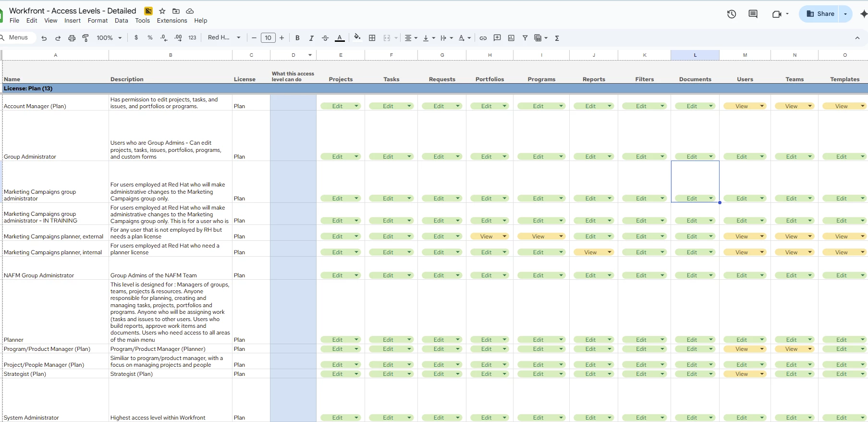868x422 pixels.
Task: Open the font family dropdown
Action: 224,37
